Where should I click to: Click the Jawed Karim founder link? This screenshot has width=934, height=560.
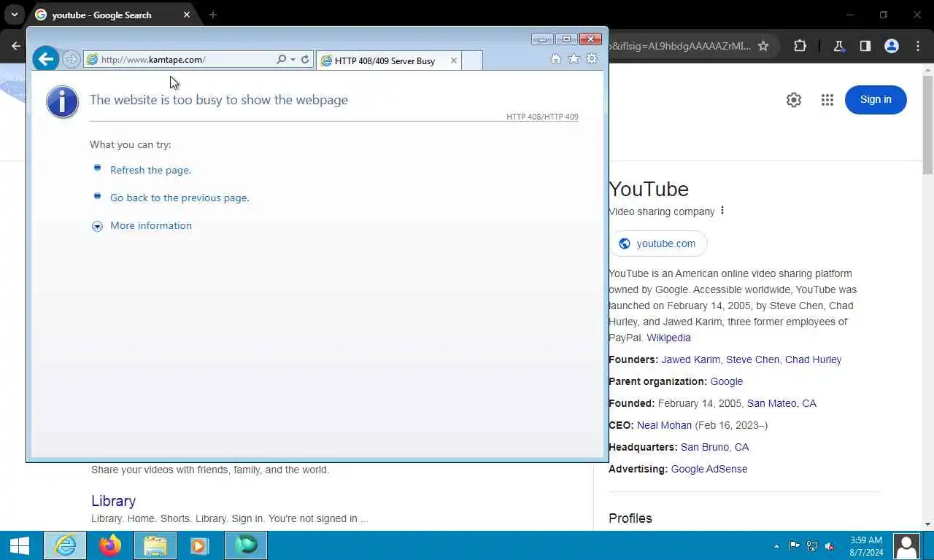pos(690,359)
